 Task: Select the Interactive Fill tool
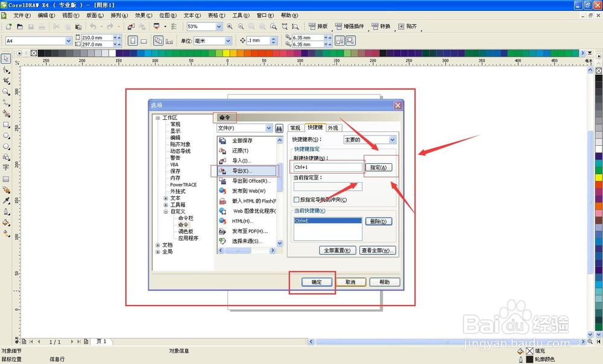point(6,233)
